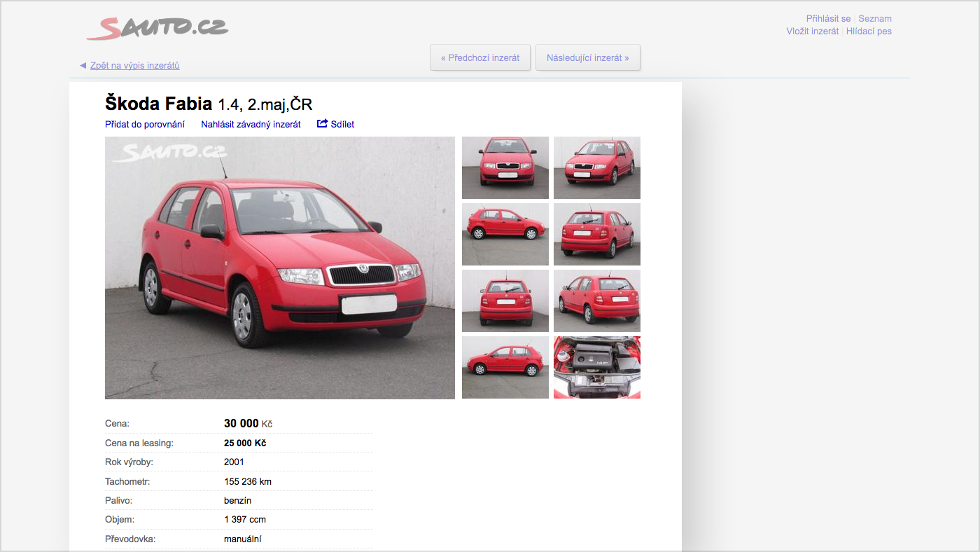980x552 pixels.
Task: Click the Tachometr label
Action: tap(127, 481)
